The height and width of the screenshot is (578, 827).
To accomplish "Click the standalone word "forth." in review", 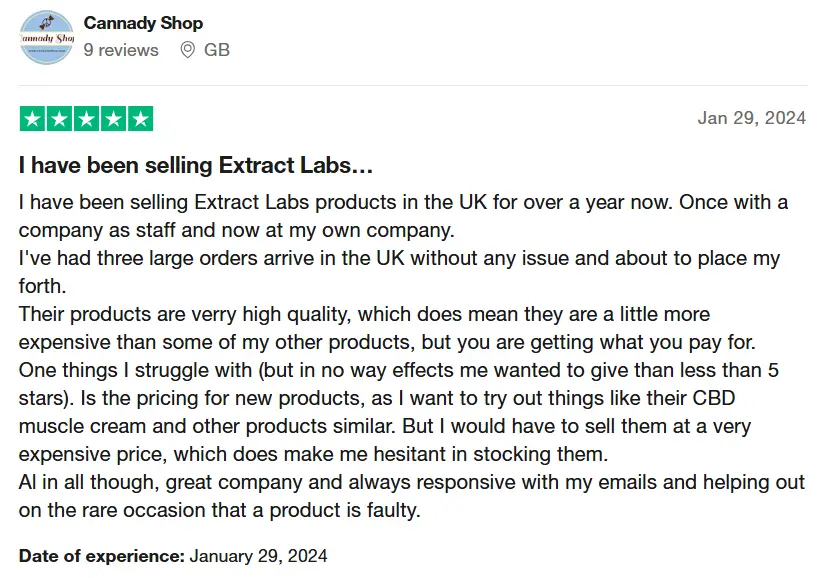I will (x=42, y=286).
